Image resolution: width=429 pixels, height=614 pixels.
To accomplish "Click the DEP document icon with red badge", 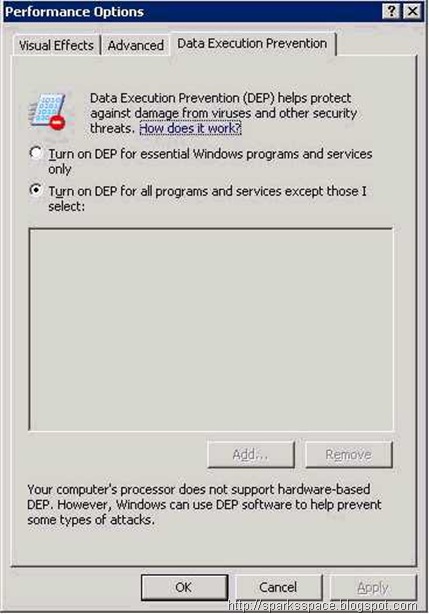I will tap(49, 112).
